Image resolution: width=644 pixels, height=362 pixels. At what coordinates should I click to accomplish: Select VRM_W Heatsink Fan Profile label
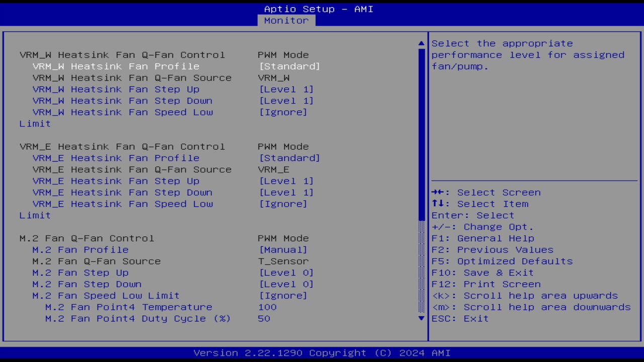116,66
